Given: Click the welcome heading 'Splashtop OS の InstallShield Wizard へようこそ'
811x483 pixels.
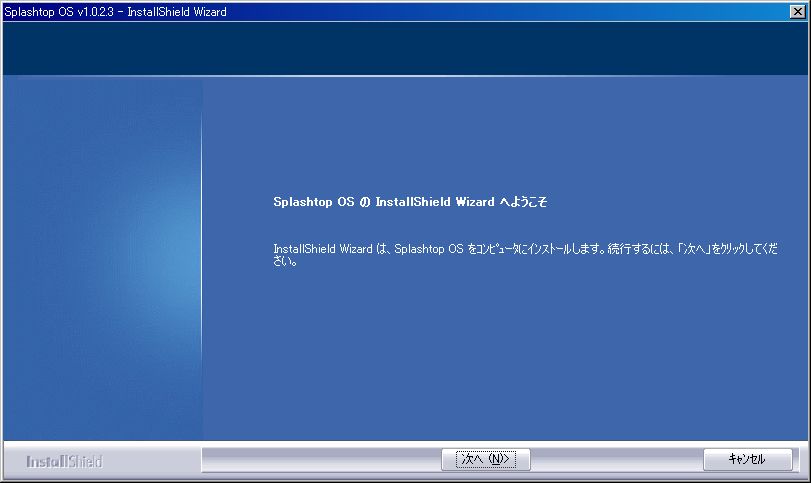Looking at the screenshot, I should coord(410,202).
